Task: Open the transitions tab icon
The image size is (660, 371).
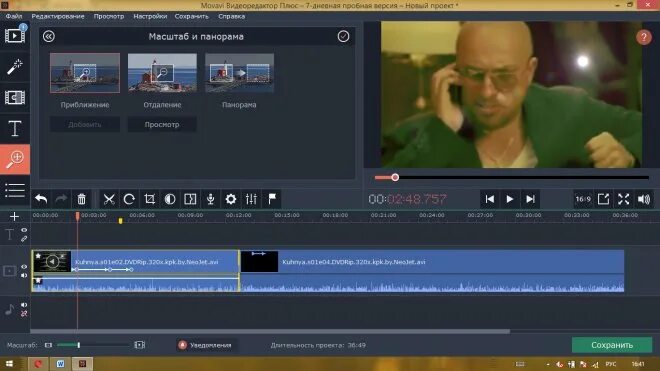Action: tap(15, 97)
